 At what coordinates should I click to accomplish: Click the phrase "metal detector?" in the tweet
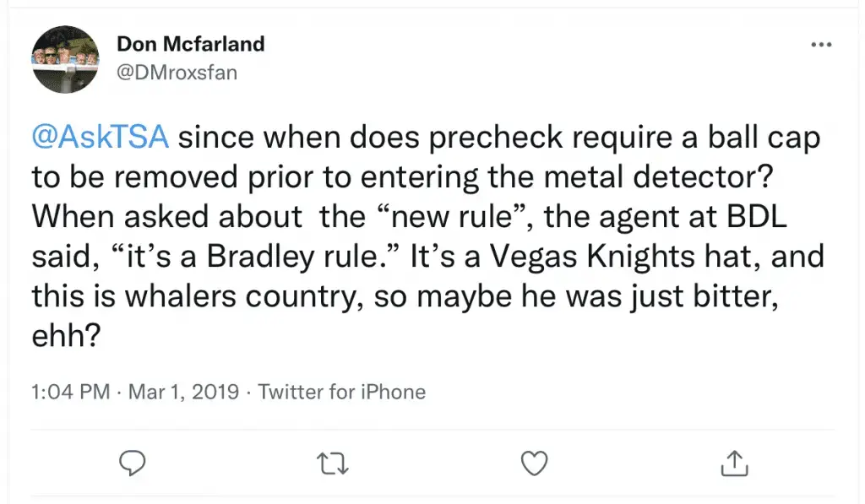(659, 176)
